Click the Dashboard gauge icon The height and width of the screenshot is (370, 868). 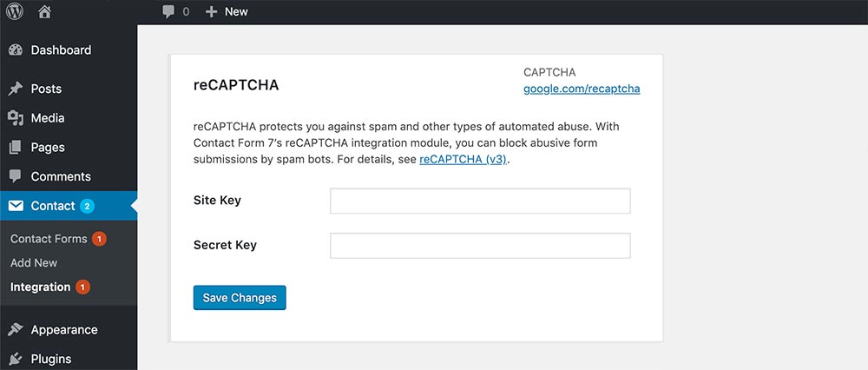[16, 50]
